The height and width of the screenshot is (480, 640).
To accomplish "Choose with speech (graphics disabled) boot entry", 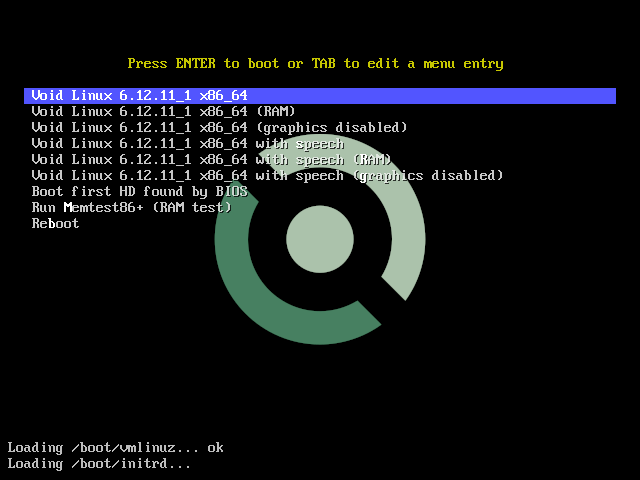I will pyautogui.click(x=267, y=176).
